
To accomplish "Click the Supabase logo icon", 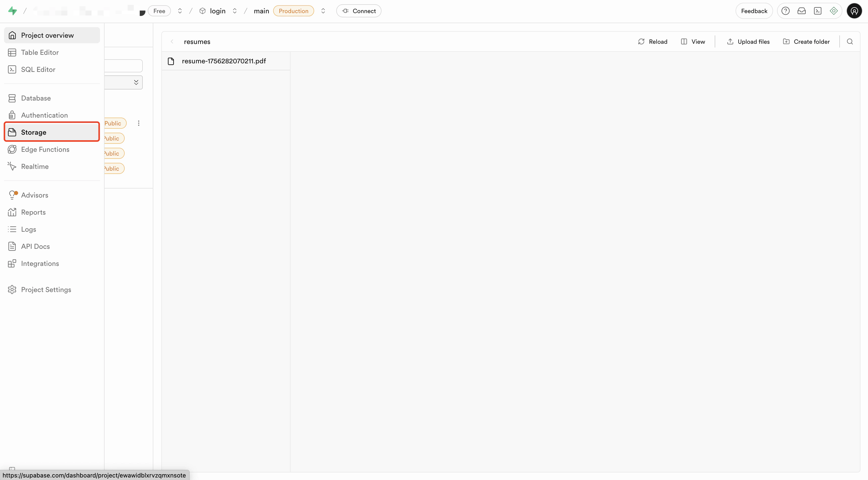I will (x=13, y=11).
